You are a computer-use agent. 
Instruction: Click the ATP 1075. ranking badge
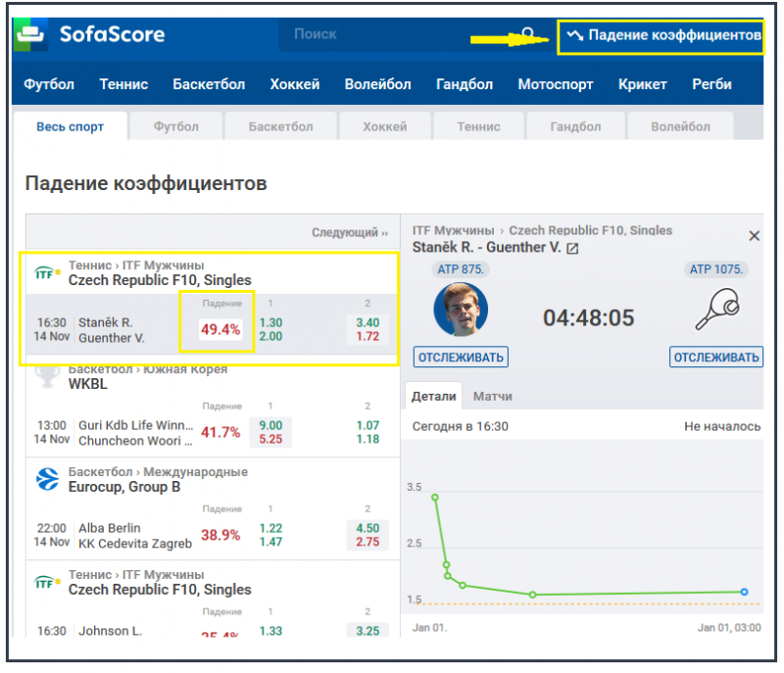tap(716, 269)
